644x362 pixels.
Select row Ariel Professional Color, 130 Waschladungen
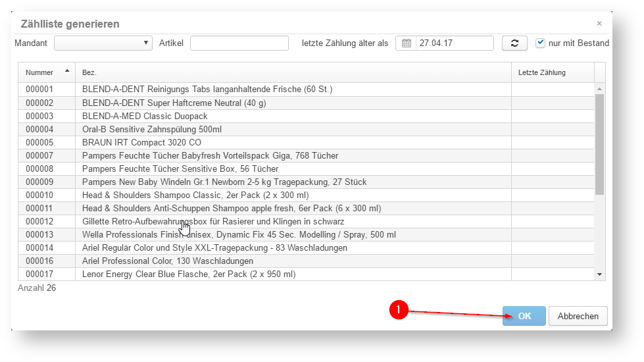click(x=306, y=261)
